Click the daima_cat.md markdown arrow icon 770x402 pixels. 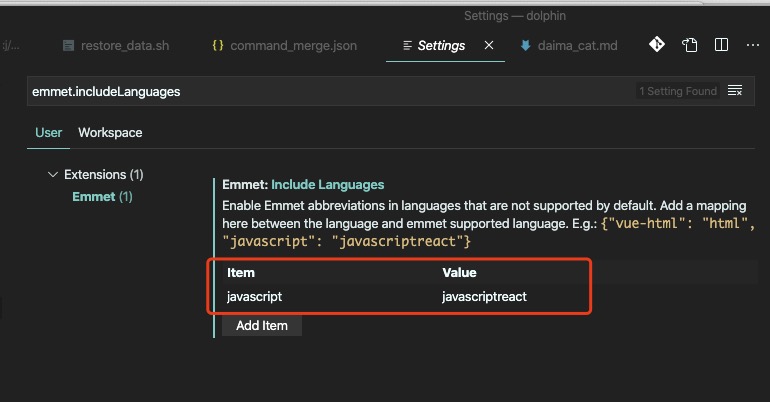pyautogui.click(x=525, y=46)
